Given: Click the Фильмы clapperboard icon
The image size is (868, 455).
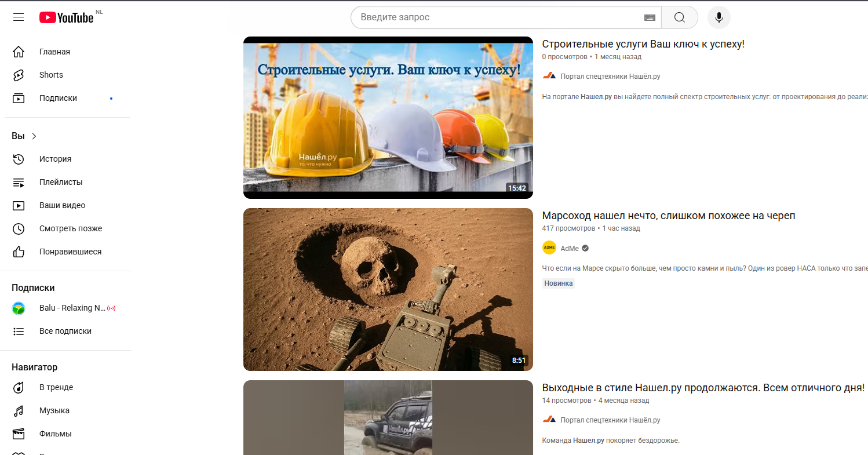Looking at the screenshot, I should (19, 434).
